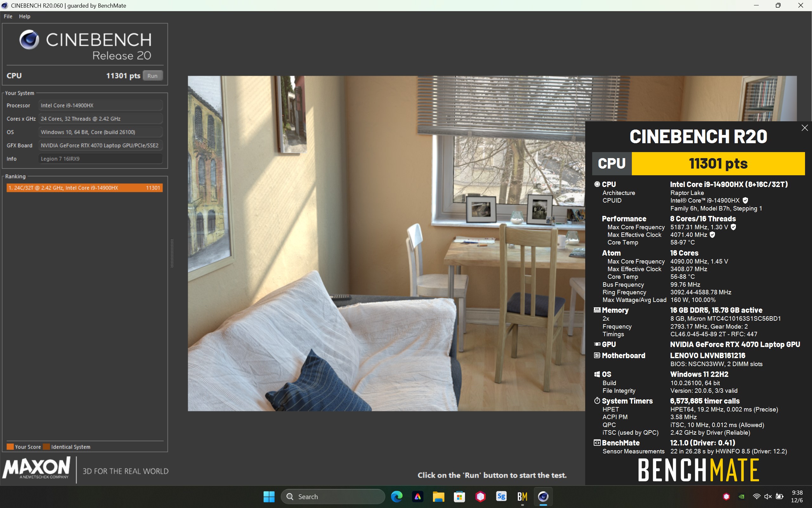Click the Cinebench logo sphere icon
The image size is (812, 508).
pyautogui.click(x=29, y=40)
